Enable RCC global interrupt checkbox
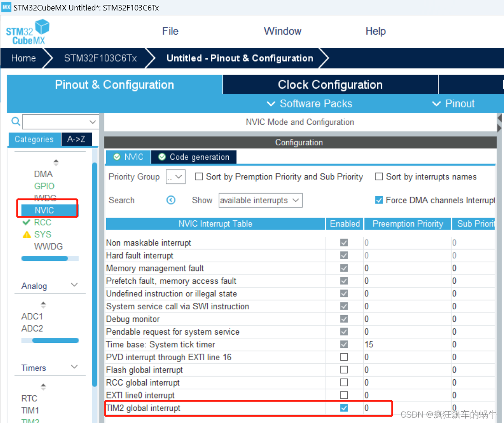Screen dimensions: 504x423 (344, 382)
